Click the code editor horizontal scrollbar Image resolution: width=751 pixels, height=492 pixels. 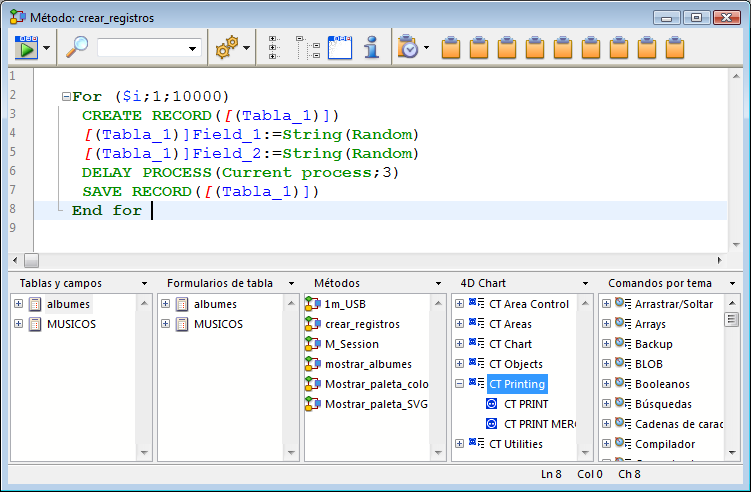(x=370, y=260)
